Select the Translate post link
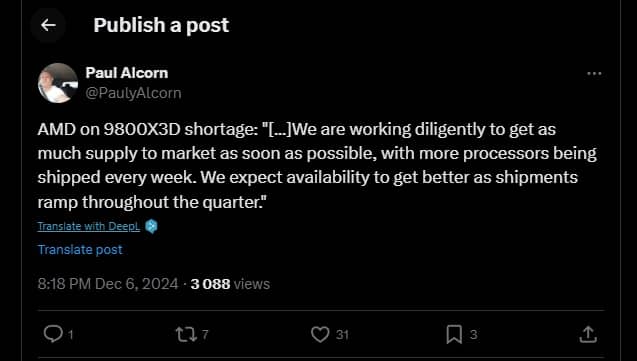The height and width of the screenshot is (361, 637). point(80,249)
